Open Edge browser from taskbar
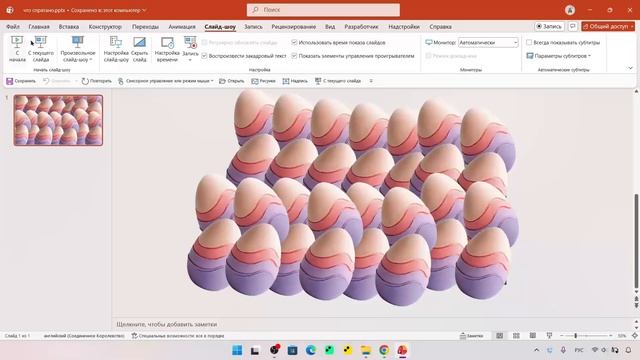 [311, 350]
